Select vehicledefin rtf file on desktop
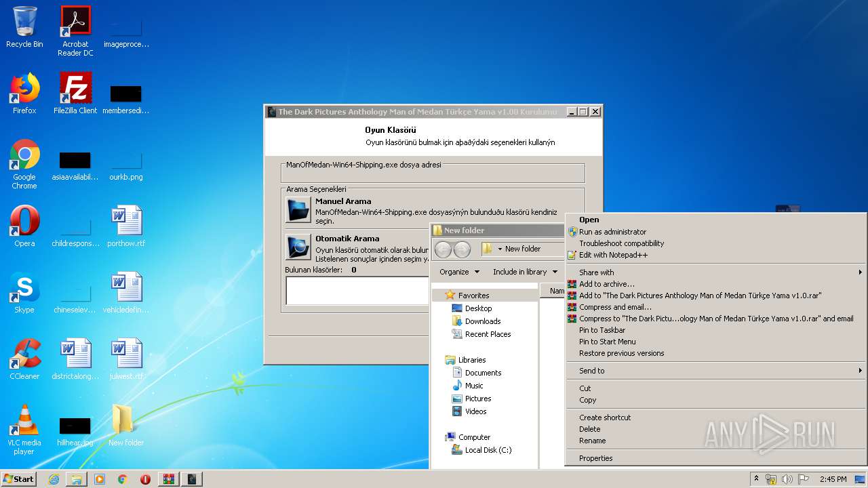868x488 pixels. pos(126,293)
